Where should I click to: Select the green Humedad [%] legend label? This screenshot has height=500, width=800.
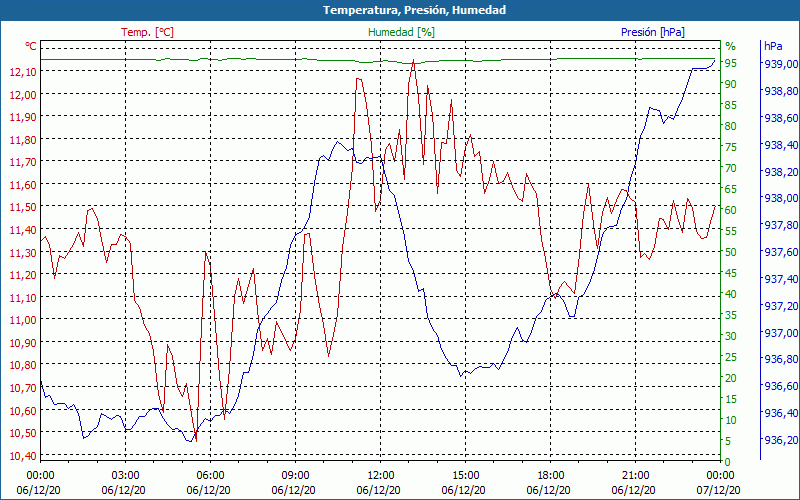401,32
